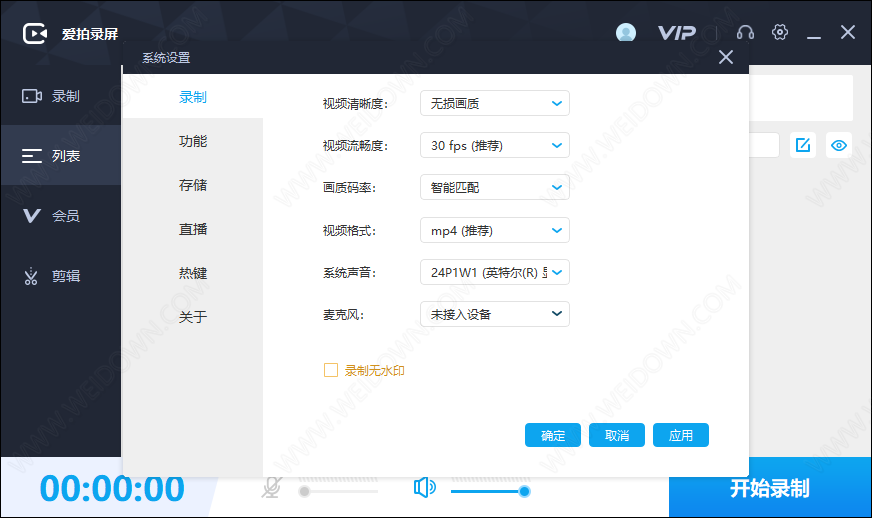Click the 00:00:00 timer display
Image resolution: width=872 pixels, height=518 pixels.
[x=112, y=489]
